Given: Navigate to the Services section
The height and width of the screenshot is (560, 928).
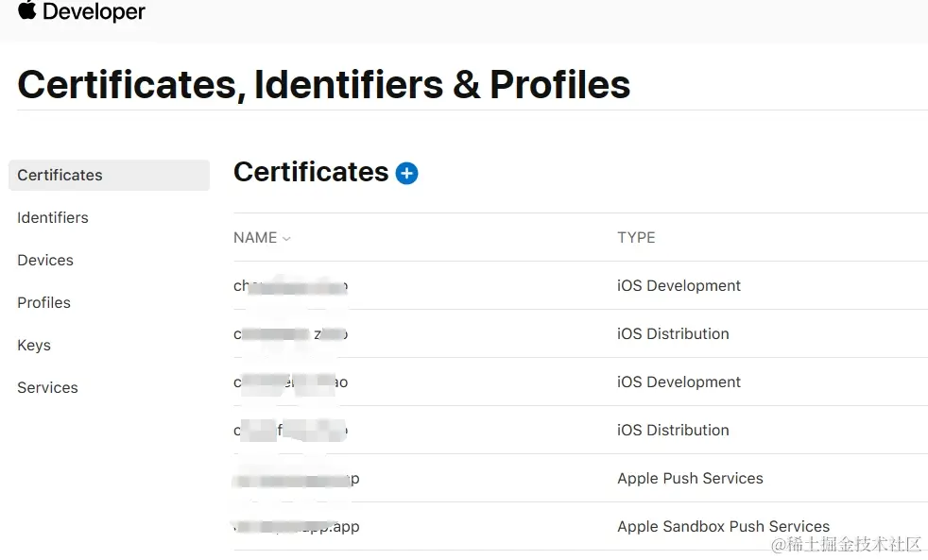Looking at the screenshot, I should coord(47,387).
